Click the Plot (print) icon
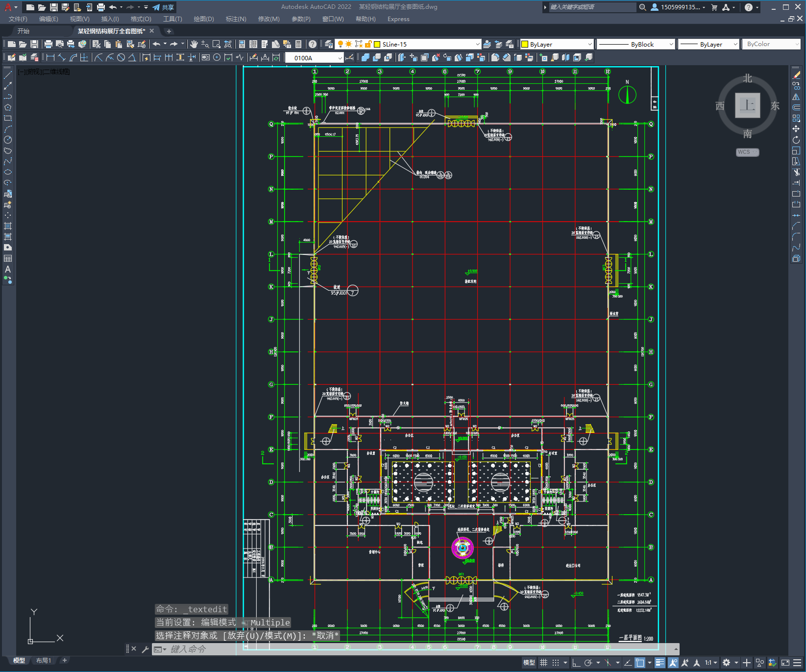Screen dimensions: 806x672 [49, 44]
